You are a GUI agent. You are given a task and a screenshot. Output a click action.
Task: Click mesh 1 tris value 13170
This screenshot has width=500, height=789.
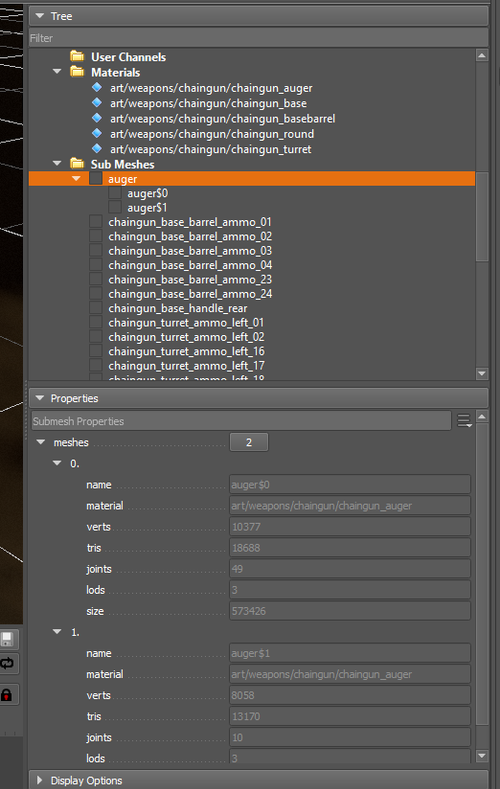click(x=350, y=717)
